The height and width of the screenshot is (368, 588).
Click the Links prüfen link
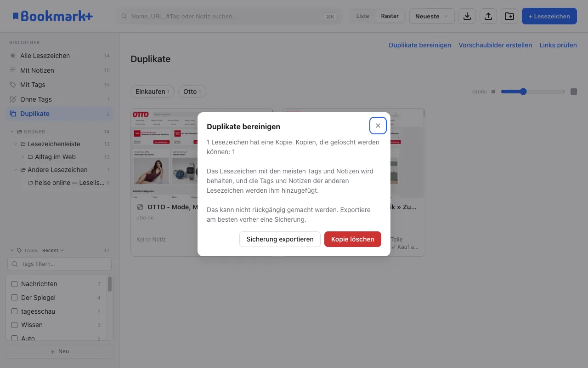[x=558, y=45]
